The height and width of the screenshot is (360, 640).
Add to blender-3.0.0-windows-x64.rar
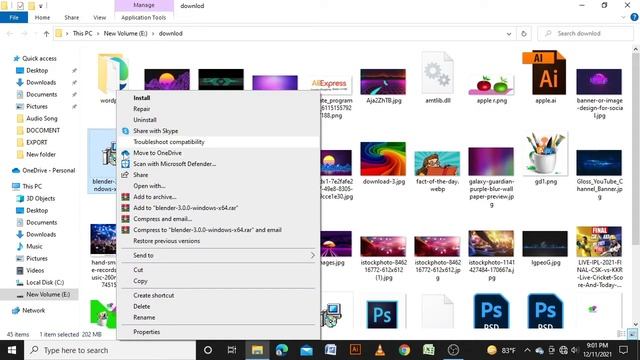(185, 208)
